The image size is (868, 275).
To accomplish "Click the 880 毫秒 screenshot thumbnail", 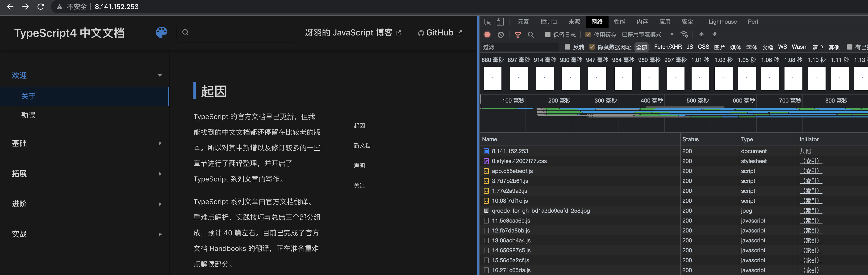I will tap(492, 78).
